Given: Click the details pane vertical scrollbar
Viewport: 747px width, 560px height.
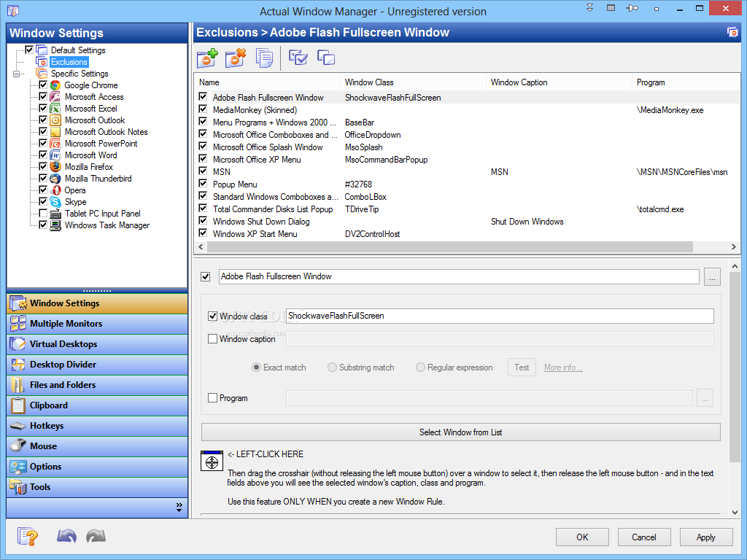Looking at the screenshot, I should click(734, 366).
